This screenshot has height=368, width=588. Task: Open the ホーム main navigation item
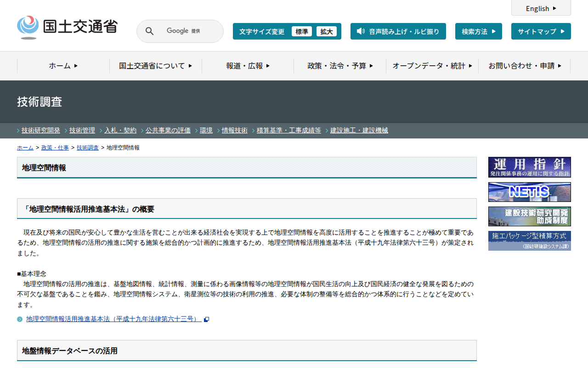[x=63, y=66]
